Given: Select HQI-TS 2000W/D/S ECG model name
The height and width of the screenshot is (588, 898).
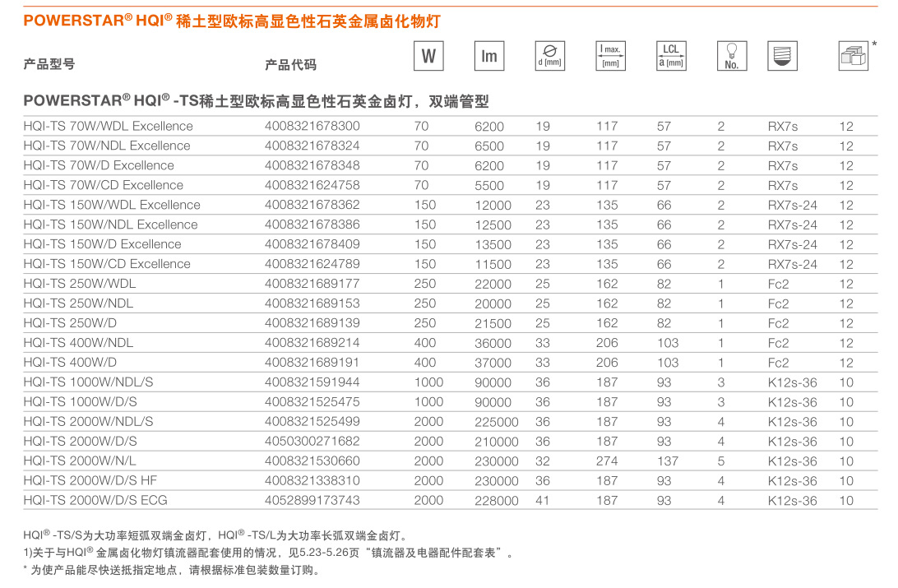Looking at the screenshot, I should coord(95,500).
